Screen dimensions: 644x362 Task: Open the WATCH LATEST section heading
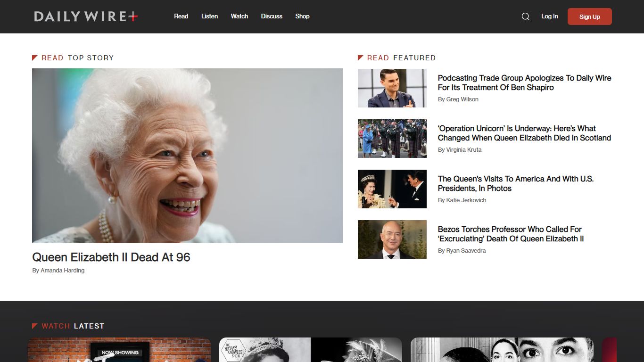pos(68,326)
